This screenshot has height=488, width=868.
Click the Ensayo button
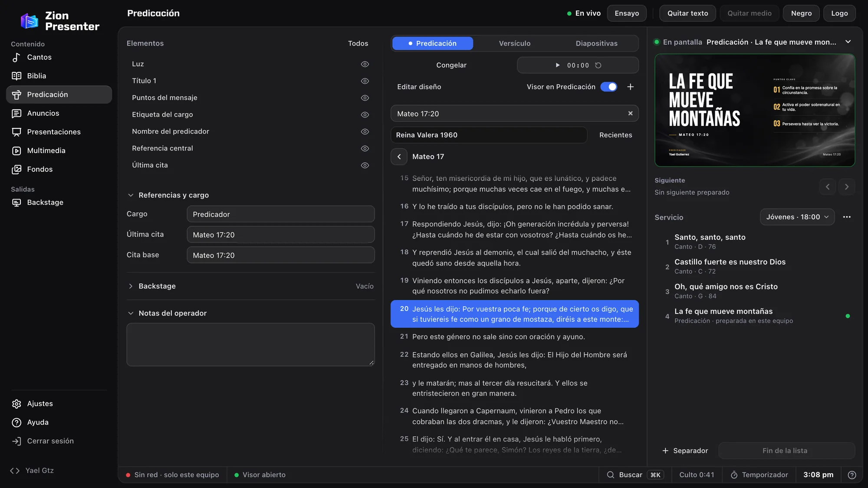(627, 13)
